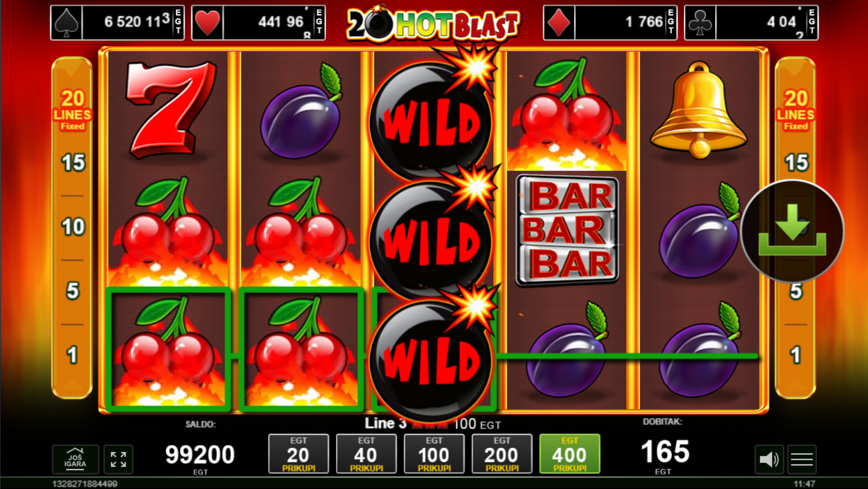Open the hamburger menu
Screen dimensions: 868x489
802,459
